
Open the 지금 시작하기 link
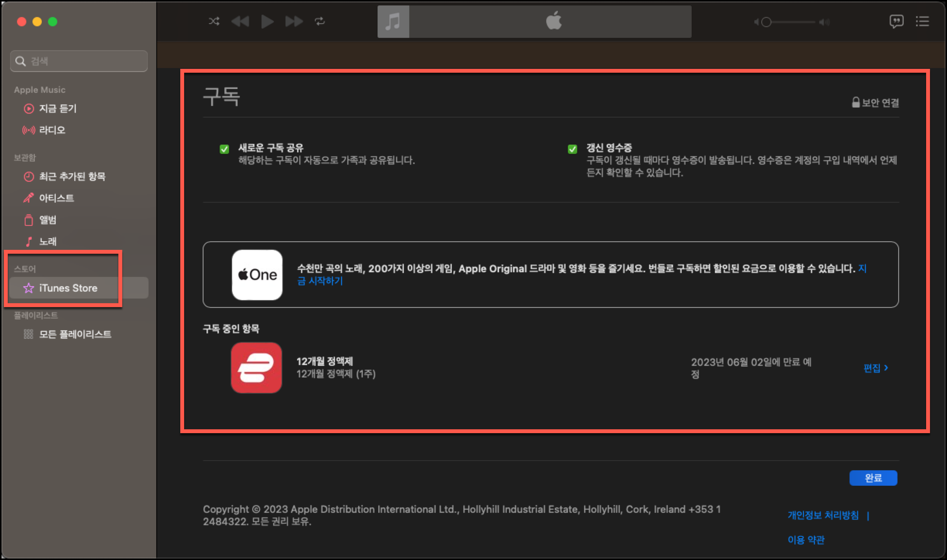[x=320, y=282]
